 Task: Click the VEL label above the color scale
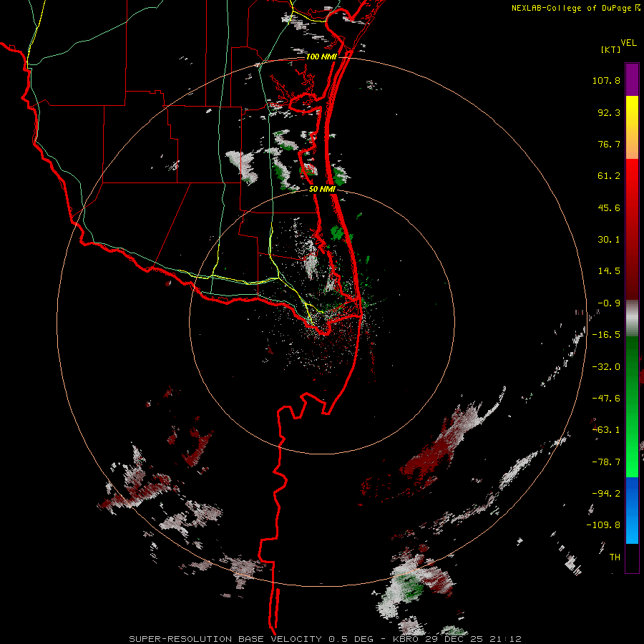click(628, 43)
